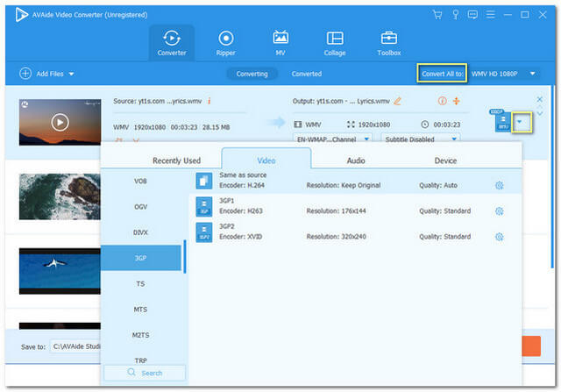Choose 3GP format in list

[x=140, y=258]
